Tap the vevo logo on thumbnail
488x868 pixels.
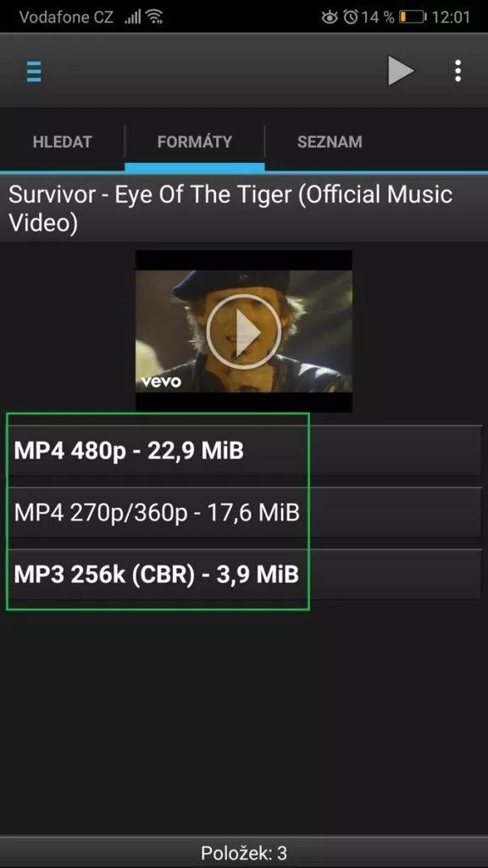(x=161, y=382)
